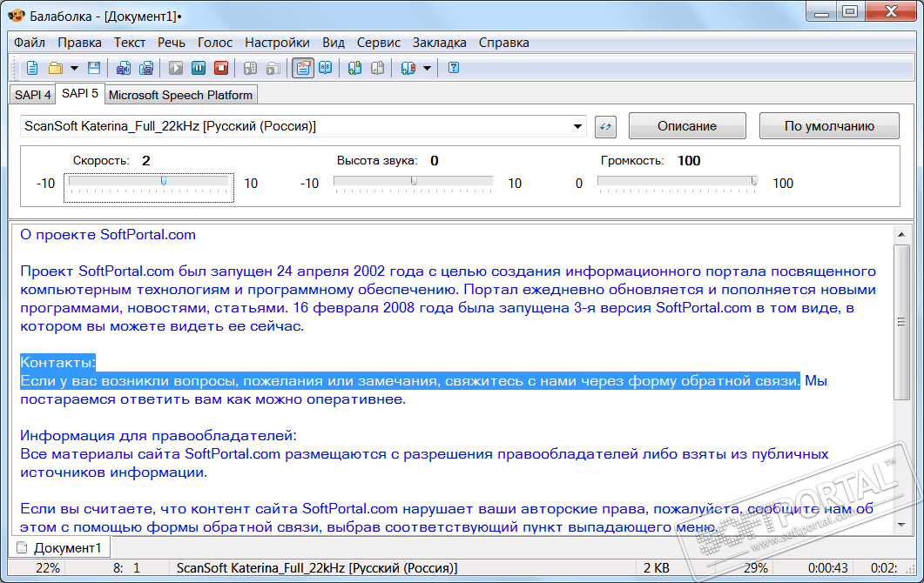Open the Речь menu

point(172,43)
